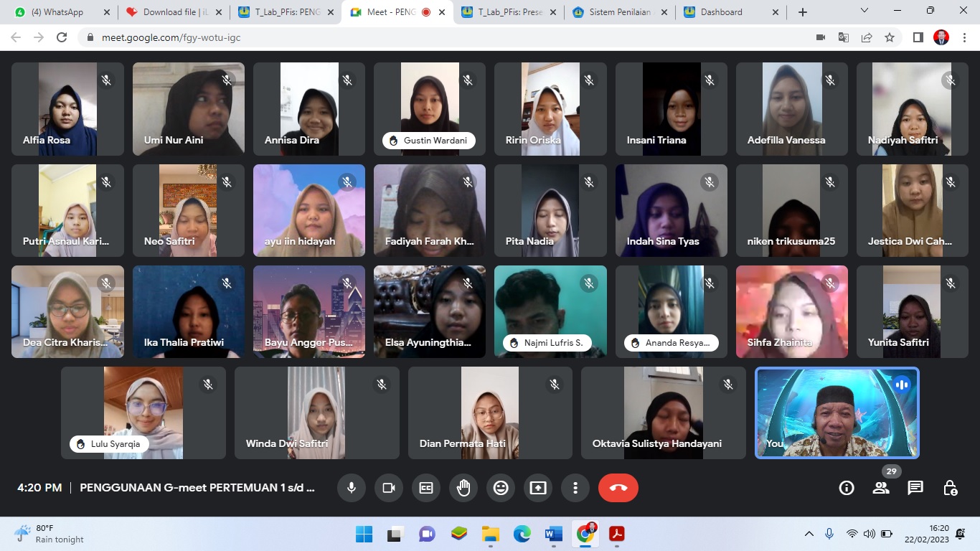Switch to the WhatsApp browser tab

click(x=57, y=12)
